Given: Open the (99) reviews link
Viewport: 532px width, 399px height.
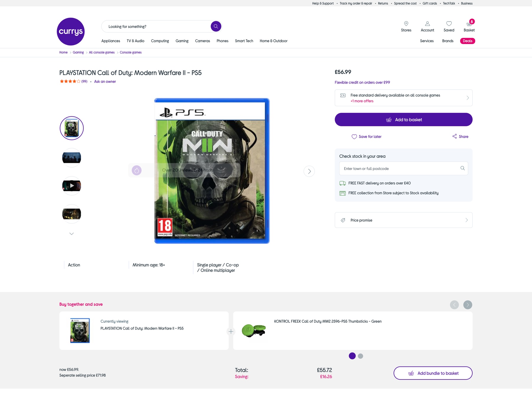Looking at the screenshot, I should [84, 81].
